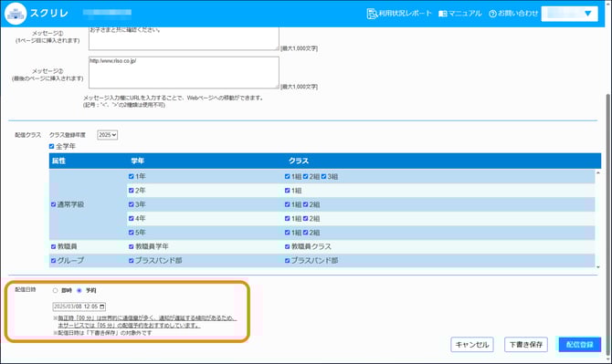Select the 即時 delivery radio button
Image resolution: width=612 pixels, height=364 pixels.
55,290
